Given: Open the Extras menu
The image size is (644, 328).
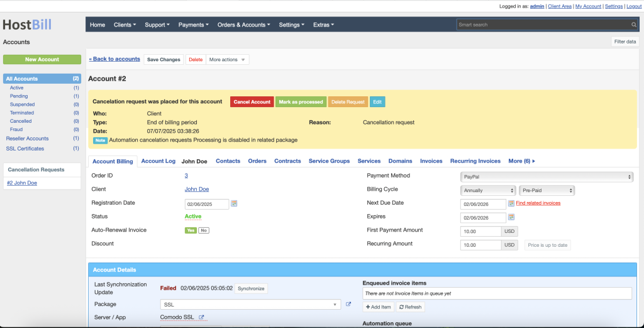Looking at the screenshot, I should [324, 25].
